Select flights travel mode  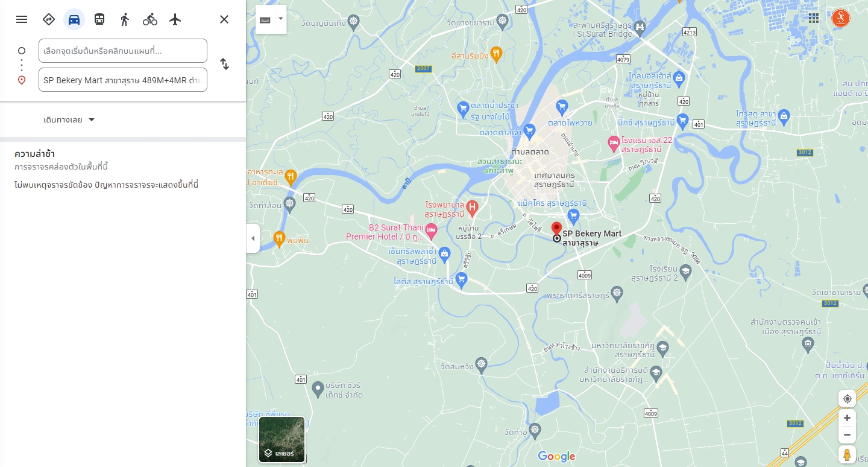point(175,19)
